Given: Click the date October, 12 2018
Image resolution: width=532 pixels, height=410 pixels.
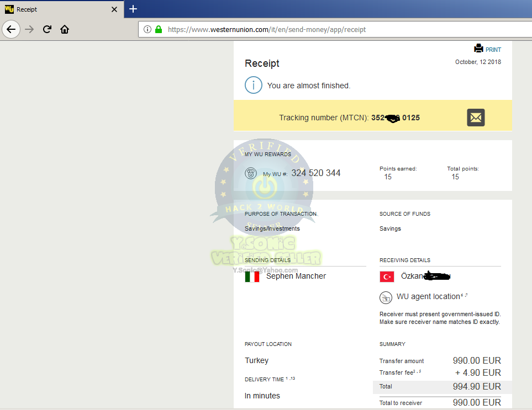Looking at the screenshot, I should point(478,62).
